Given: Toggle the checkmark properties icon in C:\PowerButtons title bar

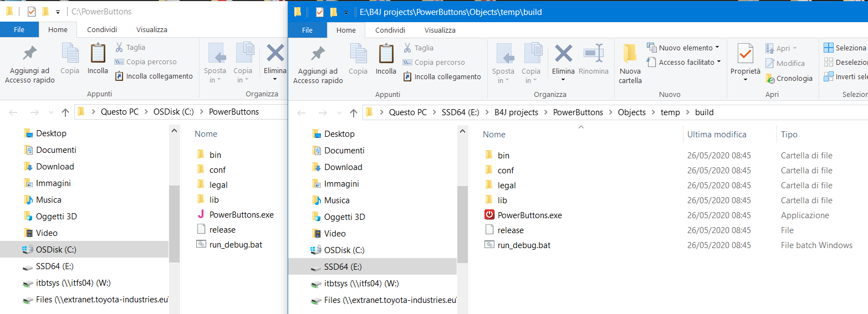Looking at the screenshot, I should coord(31,12).
